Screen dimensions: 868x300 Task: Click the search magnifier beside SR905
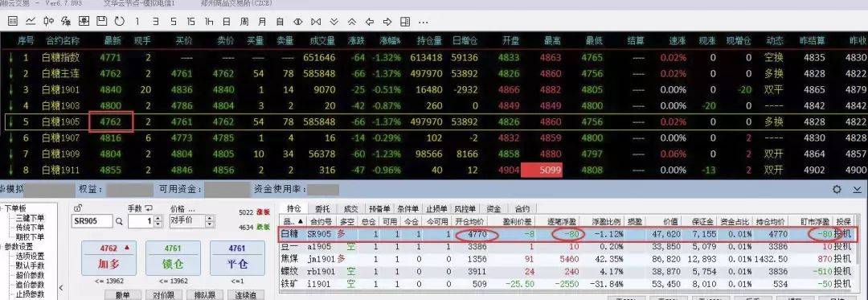point(119,221)
